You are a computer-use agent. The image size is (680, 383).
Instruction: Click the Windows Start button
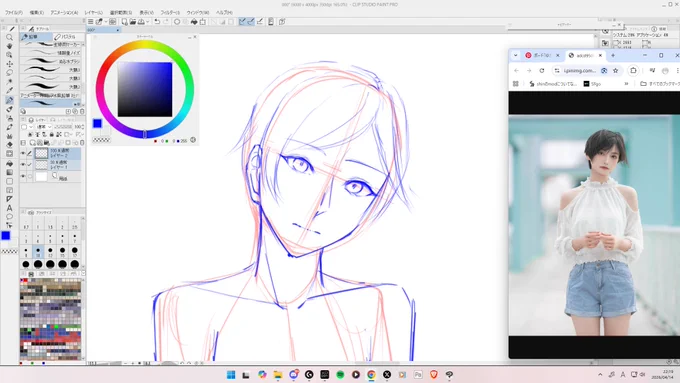coord(231,375)
